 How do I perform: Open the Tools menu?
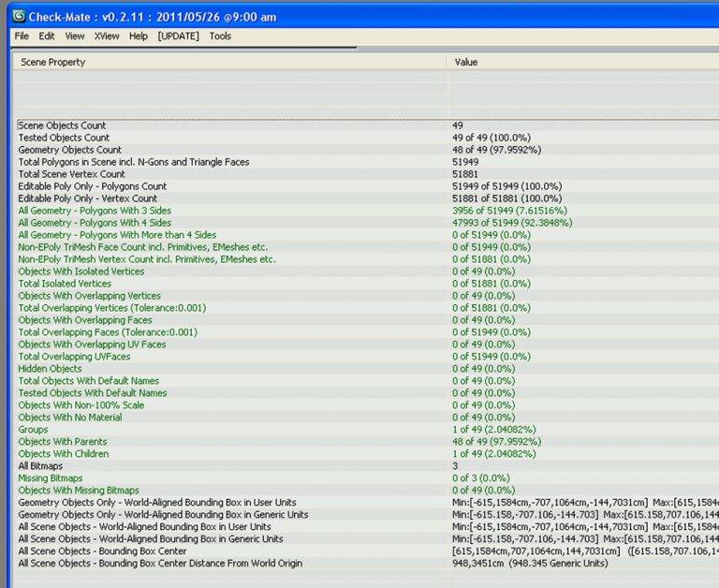(220, 37)
